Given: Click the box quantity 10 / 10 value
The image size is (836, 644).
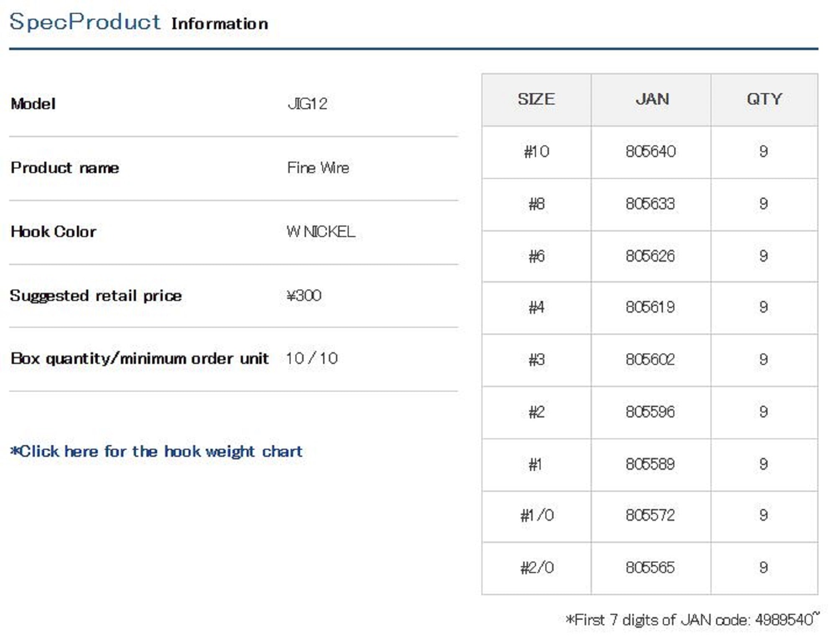Looking at the screenshot, I should [x=312, y=359].
